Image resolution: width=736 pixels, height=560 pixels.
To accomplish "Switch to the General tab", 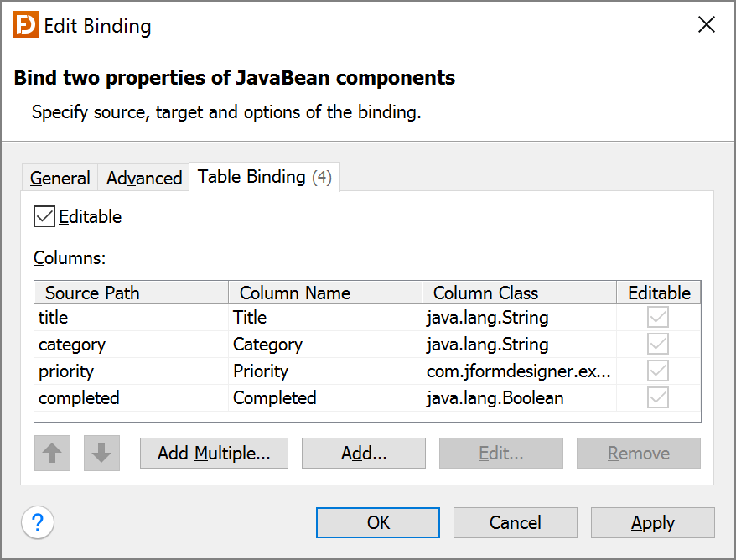I will (x=59, y=177).
